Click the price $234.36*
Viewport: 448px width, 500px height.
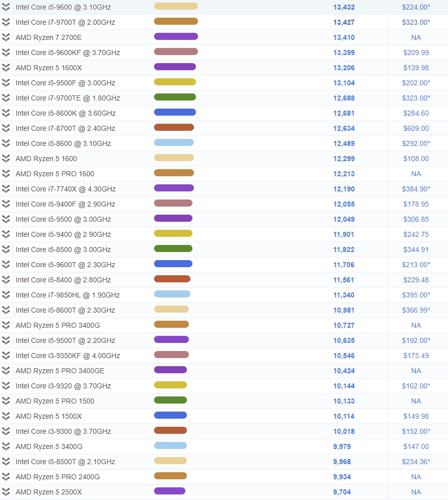pos(416,462)
